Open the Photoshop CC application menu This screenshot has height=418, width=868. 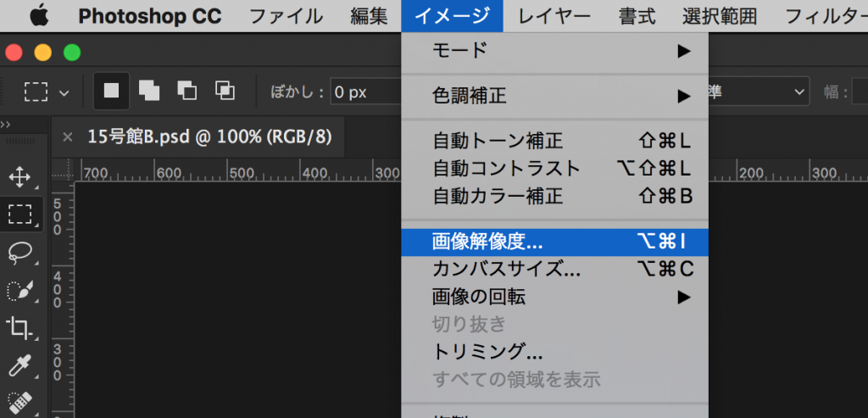click(150, 16)
